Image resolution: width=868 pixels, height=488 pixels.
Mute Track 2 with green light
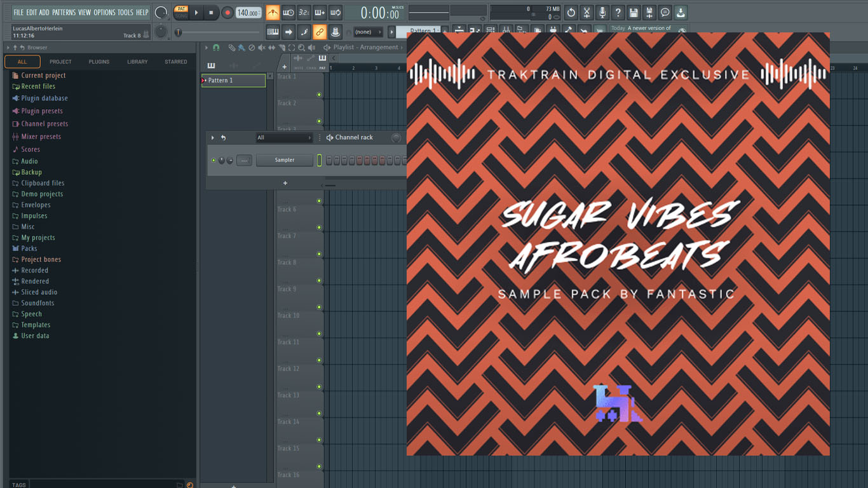(x=319, y=121)
